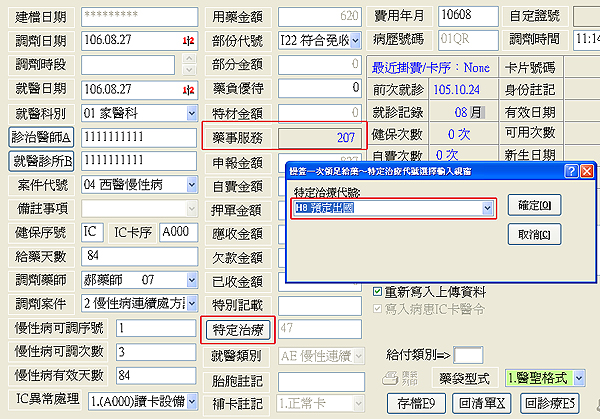
Task: Click the 診治醫師A button
Action: point(41,136)
